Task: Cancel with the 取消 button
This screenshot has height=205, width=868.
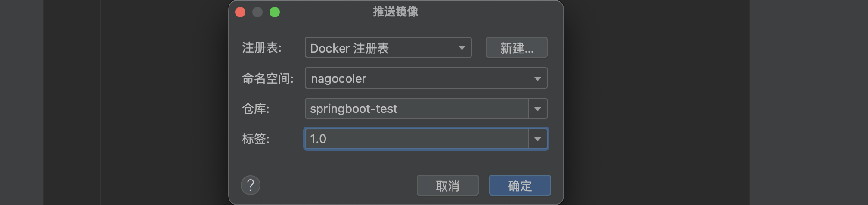Action: point(448,186)
